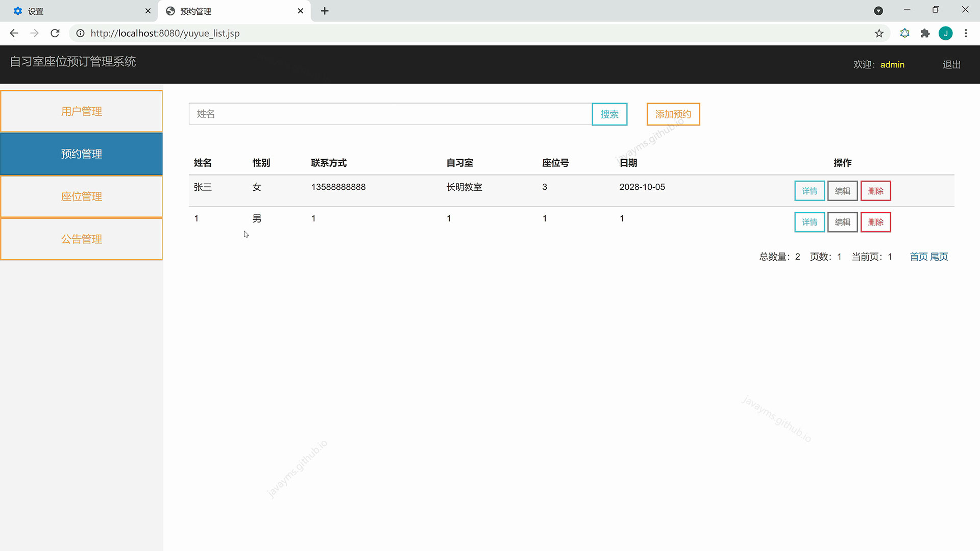Image resolution: width=980 pixels, height=551 pixels.
Task: Click 编辑 on the second reservation row
Action: (x=842, y=222)
